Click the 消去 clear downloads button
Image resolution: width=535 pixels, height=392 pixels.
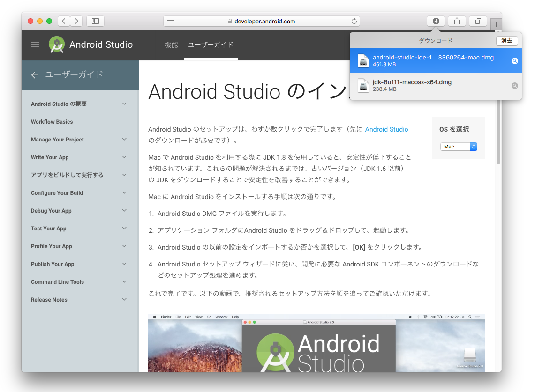pos(507,41)
